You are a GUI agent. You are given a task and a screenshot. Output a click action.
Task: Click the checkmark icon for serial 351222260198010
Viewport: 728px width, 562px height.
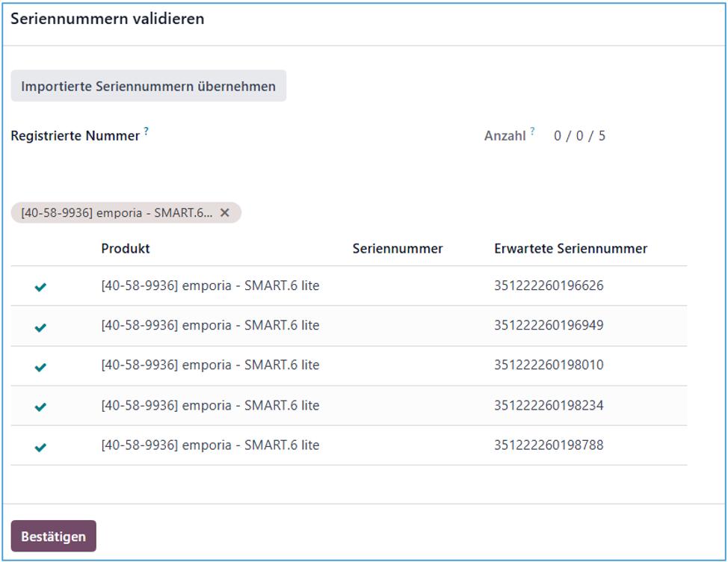click(40, 366)
